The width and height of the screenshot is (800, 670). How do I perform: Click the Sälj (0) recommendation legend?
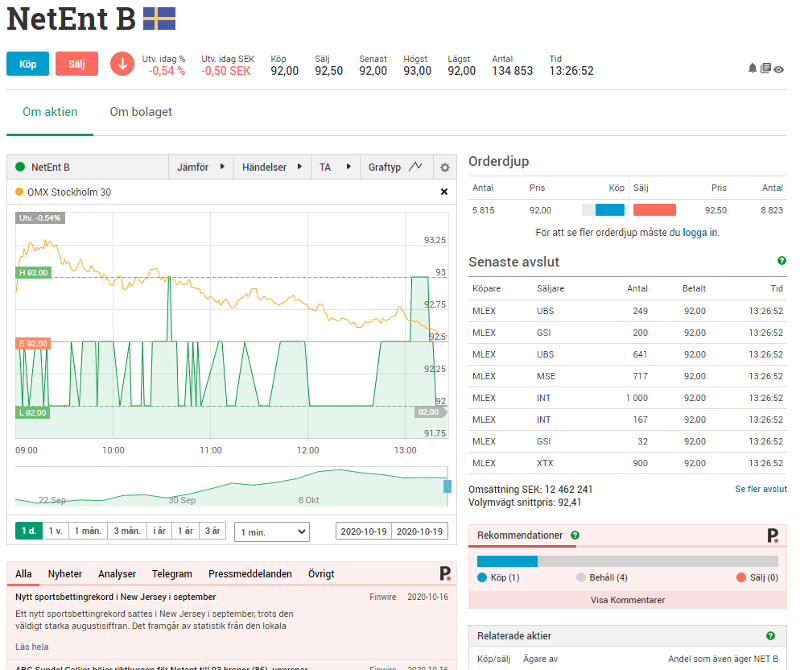click(x=758, y=578)
